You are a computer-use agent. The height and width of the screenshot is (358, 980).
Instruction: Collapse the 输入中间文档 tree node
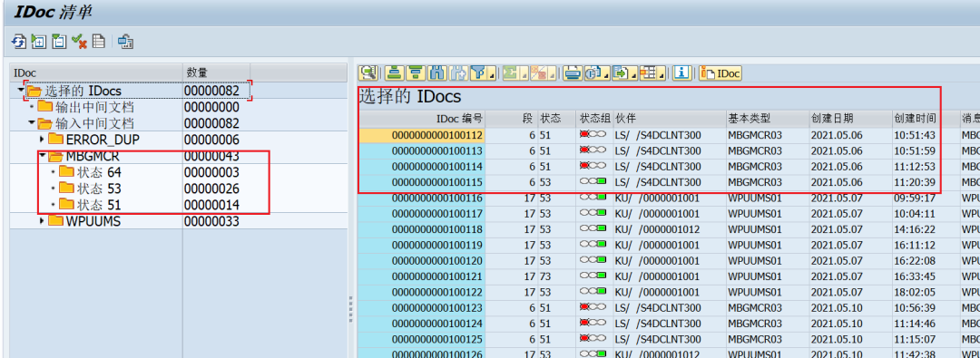click(x=31, y=123)
